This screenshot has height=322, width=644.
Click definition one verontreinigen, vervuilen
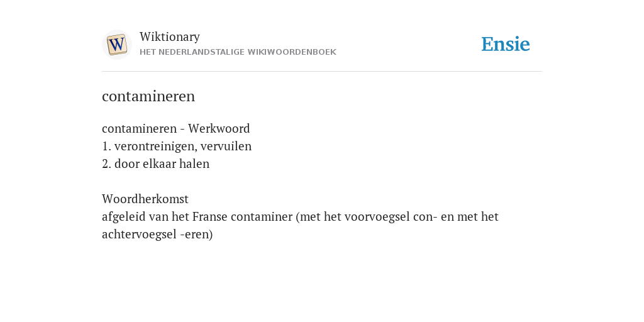pos(177,146)
